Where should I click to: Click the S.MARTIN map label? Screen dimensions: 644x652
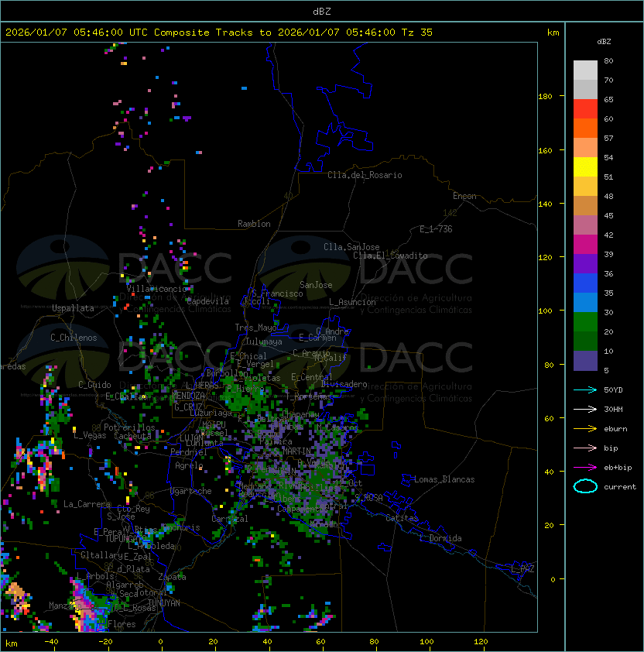point(293,451)
